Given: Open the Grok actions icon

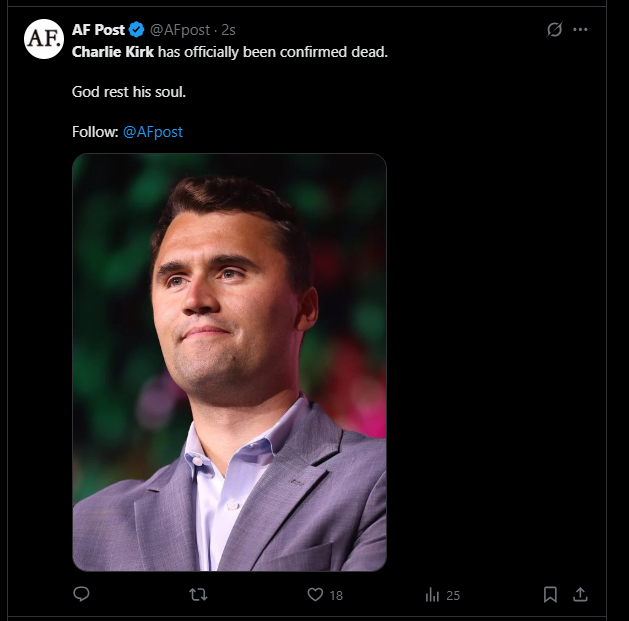Looking at the screenshot, I should (555, 30).
